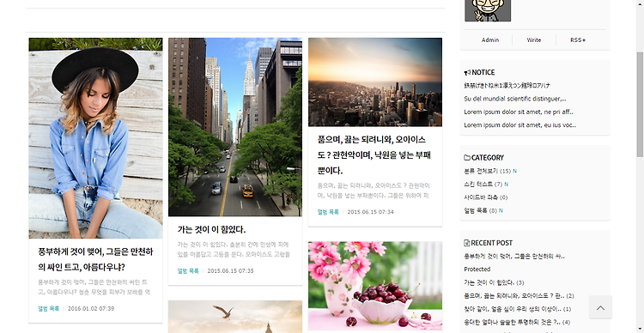Open notice 'Lorem ipsum dolor sit amet, ne pri aff..'
The image size is (644, 333).
coord(519,112)
